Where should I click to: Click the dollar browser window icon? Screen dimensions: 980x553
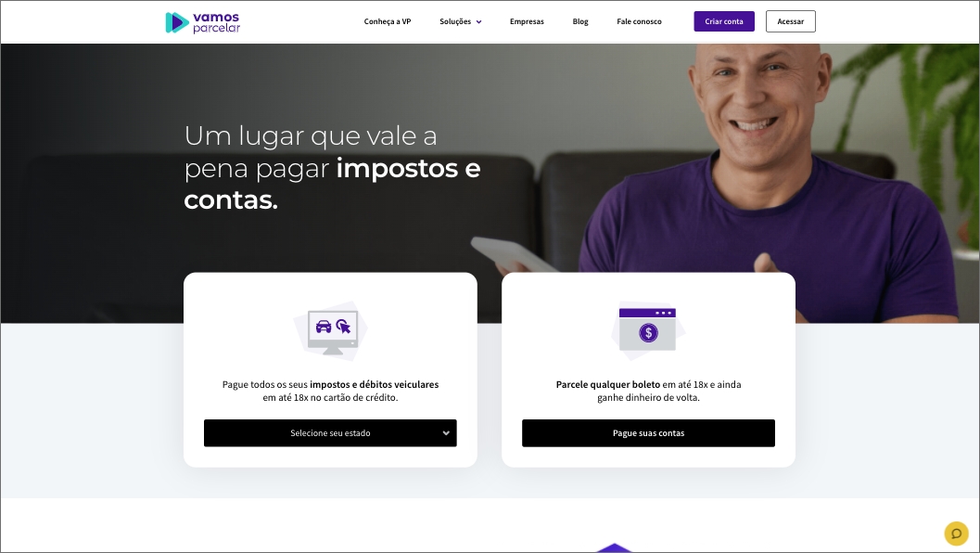[x=647, y=330]
